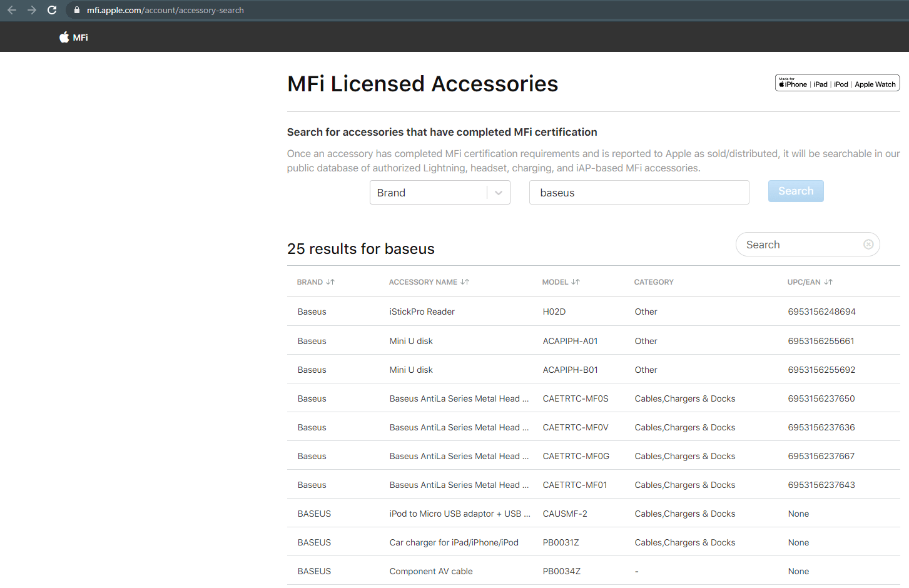
Task: Click model CAETRTC-MF01
Action: point(575,485)
